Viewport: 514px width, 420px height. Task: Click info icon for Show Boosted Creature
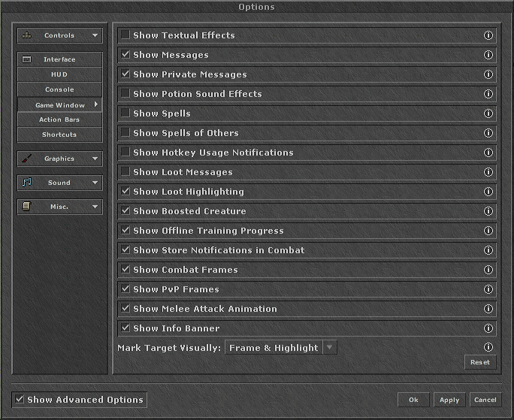point(488,211)
